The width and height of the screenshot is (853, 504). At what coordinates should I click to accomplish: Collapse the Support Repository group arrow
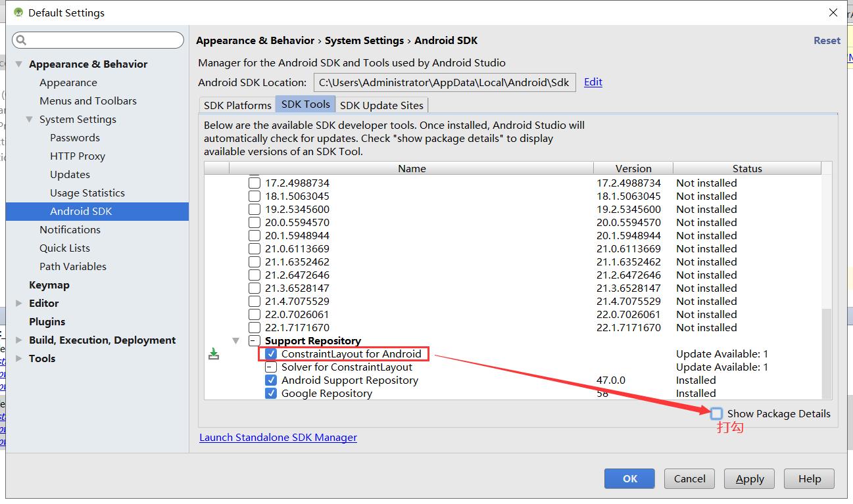click(x=236, y=341)
